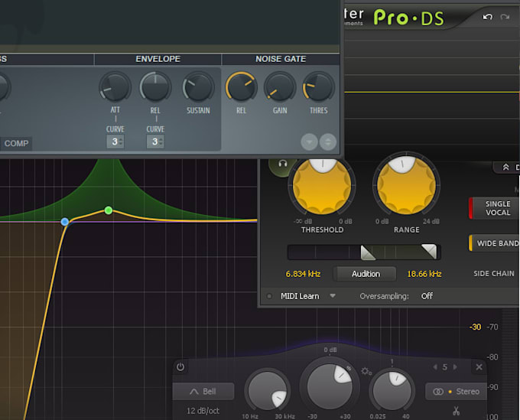This screenshot has width=520, height=420.
Task: Toggle the headphones audition icon near Threshold
Action: (282, 164)
